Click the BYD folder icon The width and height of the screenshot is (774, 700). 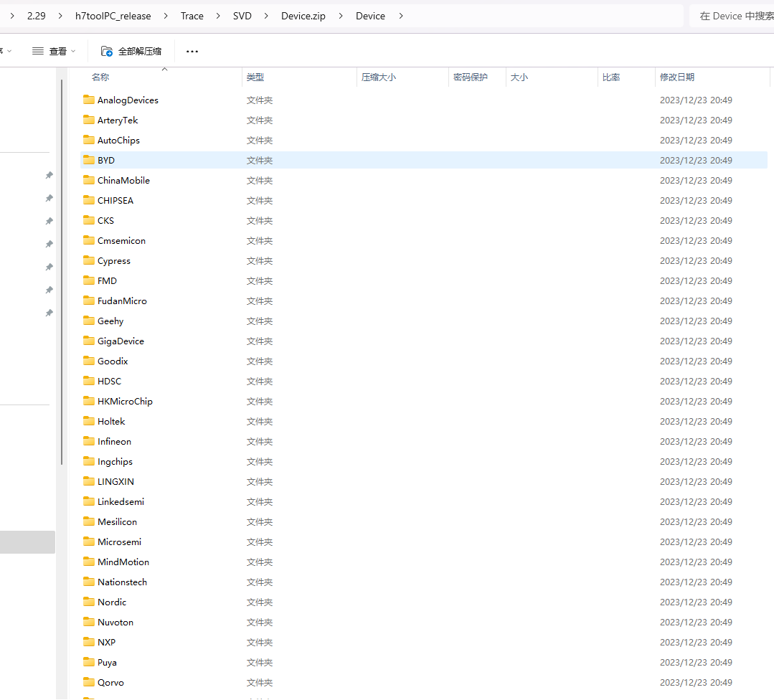pyautogui.click(x=89, y=160)
